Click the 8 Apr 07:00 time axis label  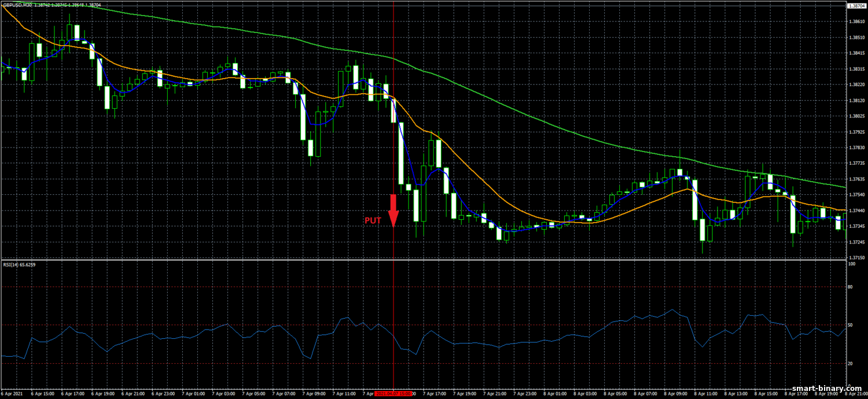[645, 393]
